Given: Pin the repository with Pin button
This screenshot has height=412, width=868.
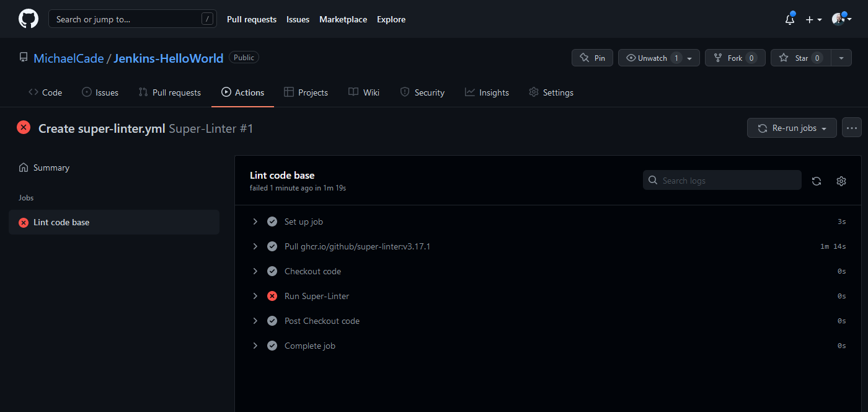Looking at the screenshot, I should coord(592,58).
